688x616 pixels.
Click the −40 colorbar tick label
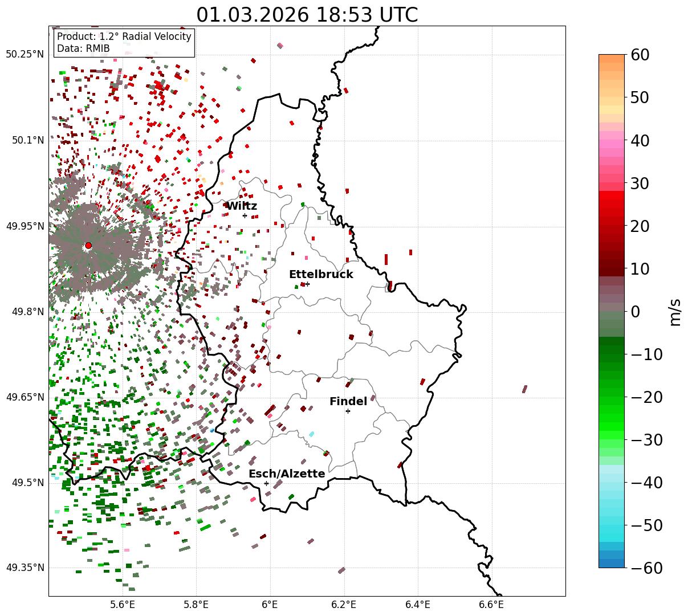[x=646, y=482]
